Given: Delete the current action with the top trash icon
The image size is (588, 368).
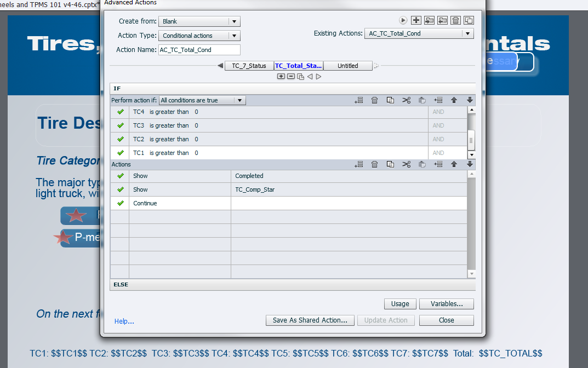Looking at the screenshot, I should (455, 20).
